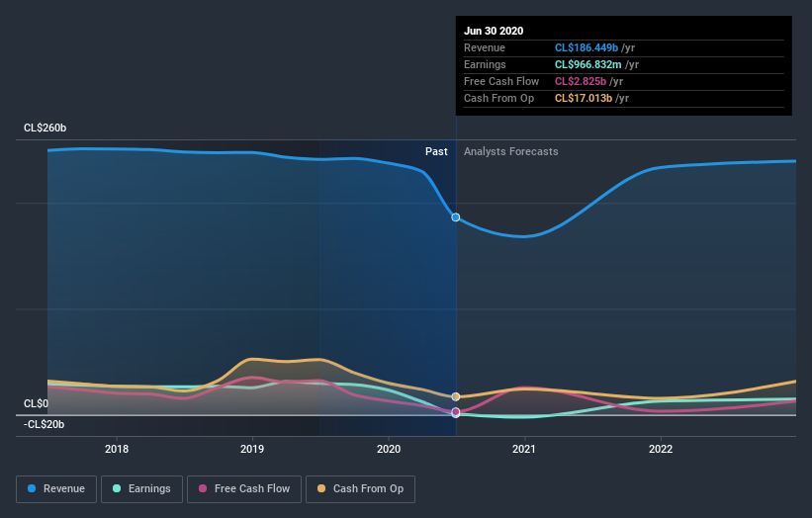Click the Cash From Op orange data point
The height and width of the screenshot is (518, 812).
pos(456,397)
